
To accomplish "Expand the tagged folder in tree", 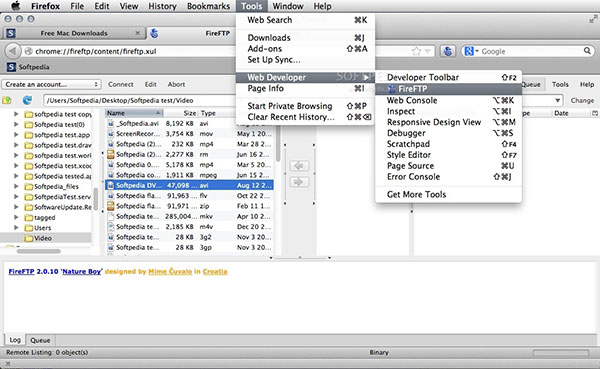I will pyautogui.click(x=16, y=217).
